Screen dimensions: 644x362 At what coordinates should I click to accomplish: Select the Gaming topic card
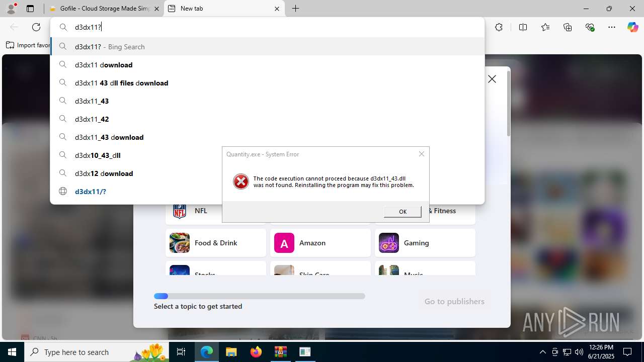pyautogui.click(x=425, y=243)
